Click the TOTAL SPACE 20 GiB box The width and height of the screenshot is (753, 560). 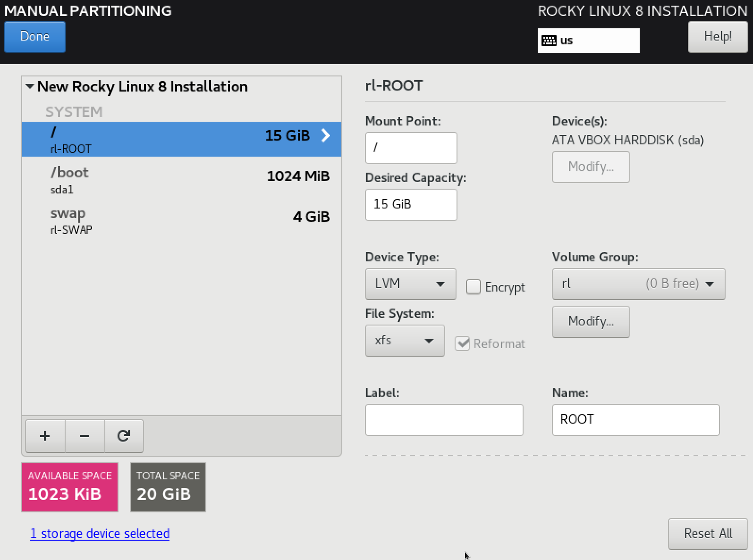pyautogui.click(x=168, y=487)
